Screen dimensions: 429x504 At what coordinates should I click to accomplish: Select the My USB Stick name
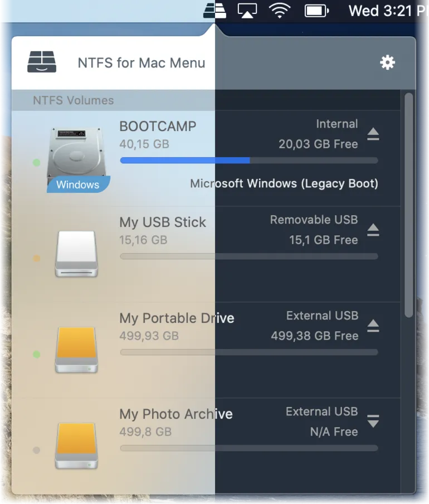point(163,222)
